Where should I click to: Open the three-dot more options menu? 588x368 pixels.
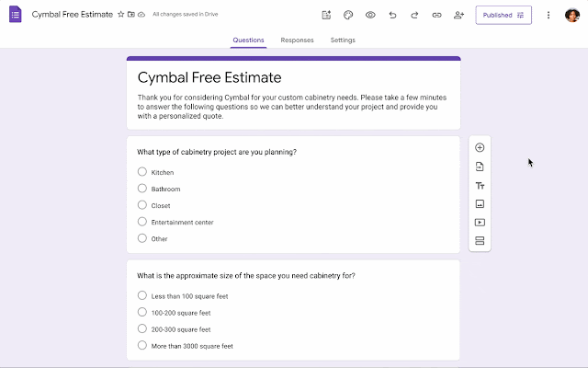click(x=548, y=16)
